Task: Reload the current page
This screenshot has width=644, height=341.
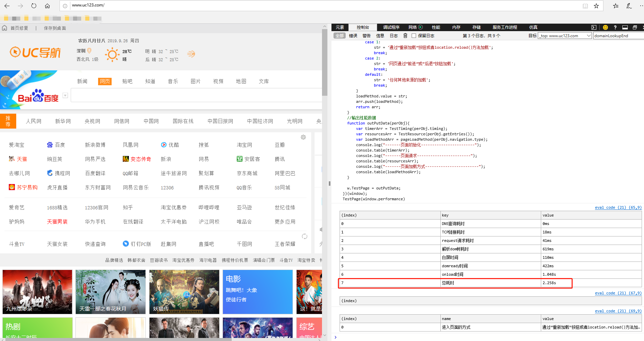Action: click(x=34, y=6)
